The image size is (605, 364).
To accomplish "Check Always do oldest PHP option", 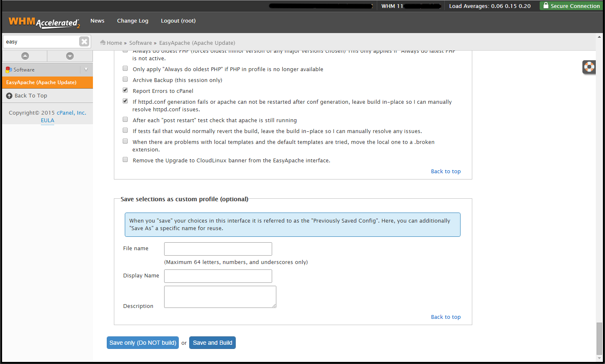I will pos(125,51).
